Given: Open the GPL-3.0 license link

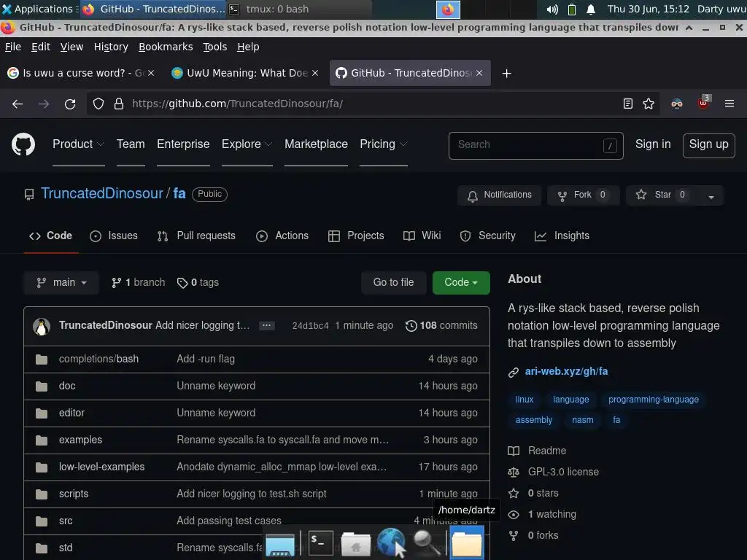Looking at the screenshot, I should pos(563,472).
